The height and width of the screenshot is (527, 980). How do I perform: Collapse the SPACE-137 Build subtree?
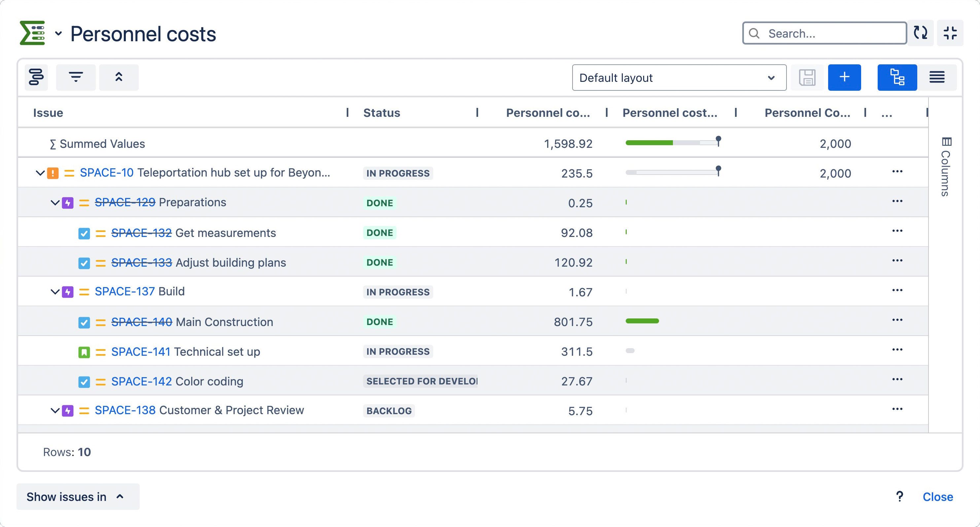[55, 292]
